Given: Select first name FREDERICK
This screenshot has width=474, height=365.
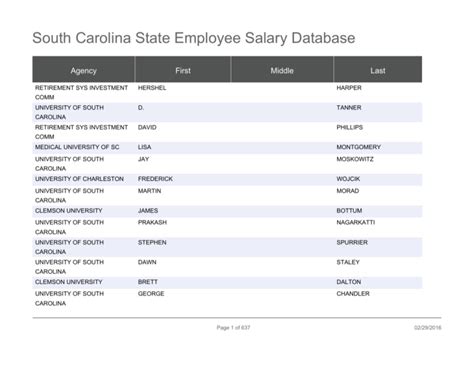Looking at the screenshot, I should tap(155, 179).
